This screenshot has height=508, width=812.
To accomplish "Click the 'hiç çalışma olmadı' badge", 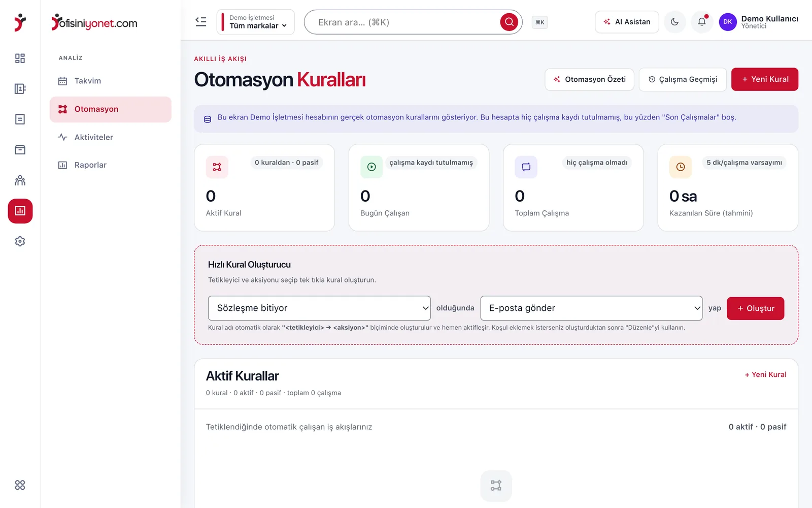I will pyautogui.click(x=597, y=163).
